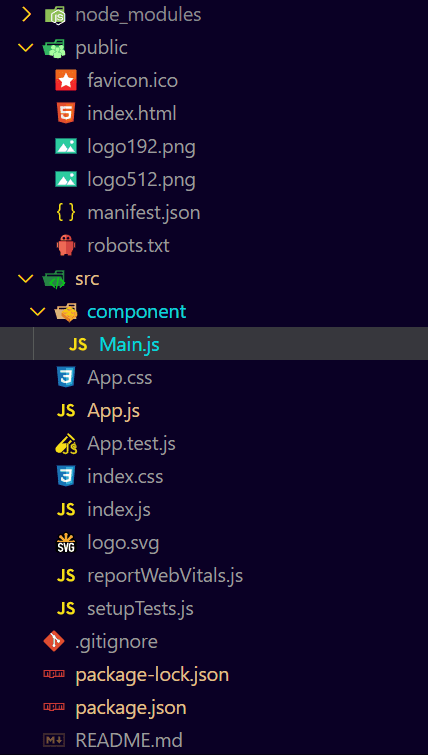Click the test icon beside App.test.js
428x755 pixels.
coord(66,443)
